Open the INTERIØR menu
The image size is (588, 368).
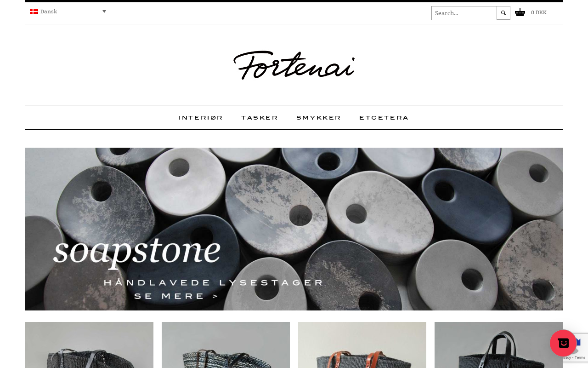201,118
